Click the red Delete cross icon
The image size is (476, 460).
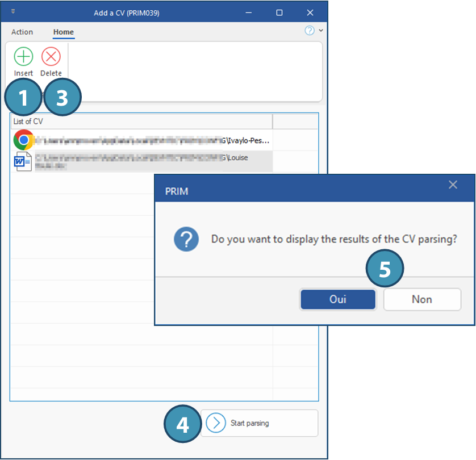[51, 57]
